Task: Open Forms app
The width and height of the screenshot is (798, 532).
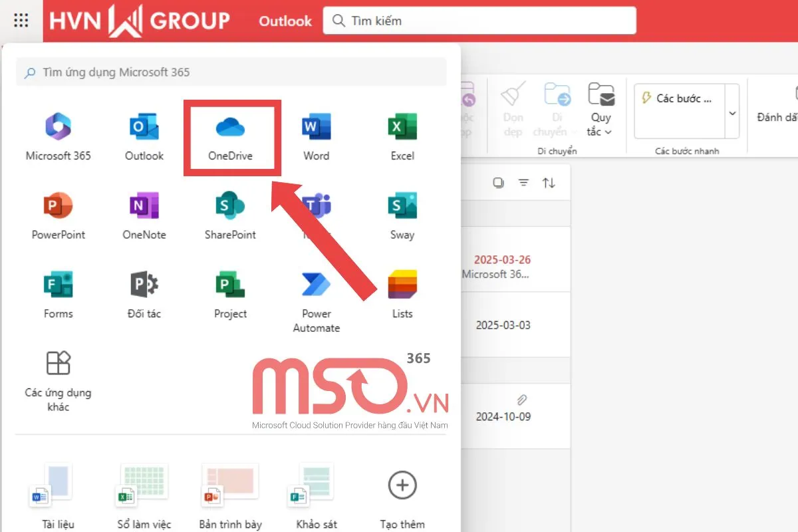Action: pos(58,295)
